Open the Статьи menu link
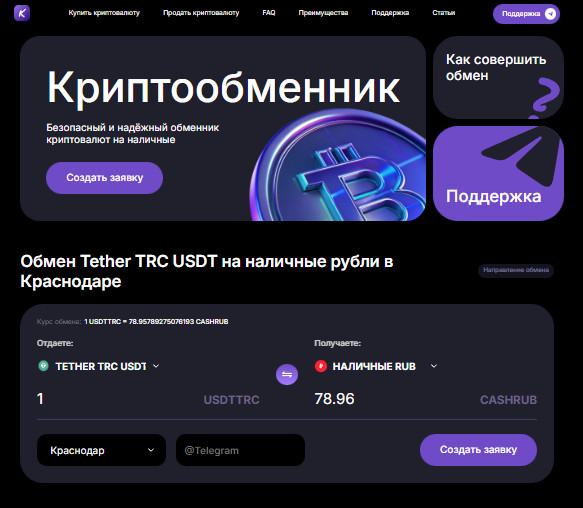 (444, 13)
